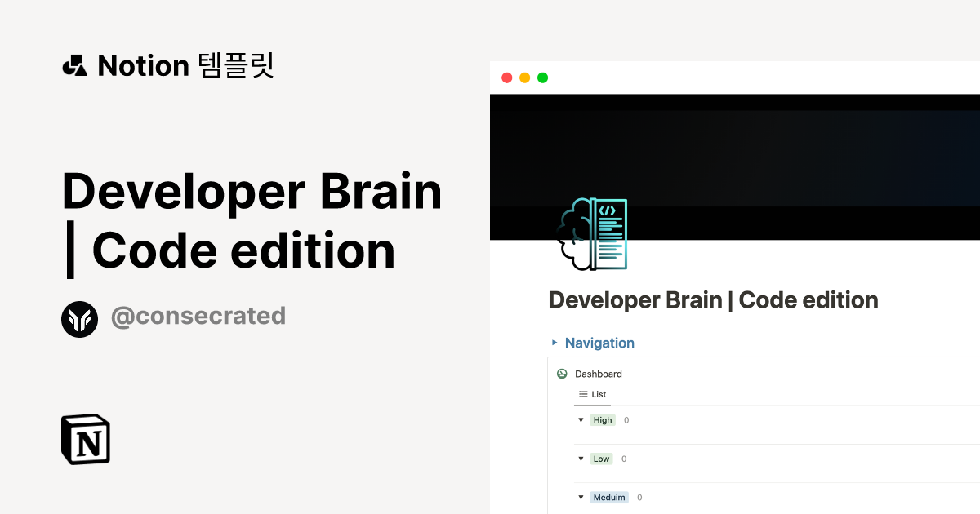Click the Notion 템플릿 logo icon

(x=75, y=65)
